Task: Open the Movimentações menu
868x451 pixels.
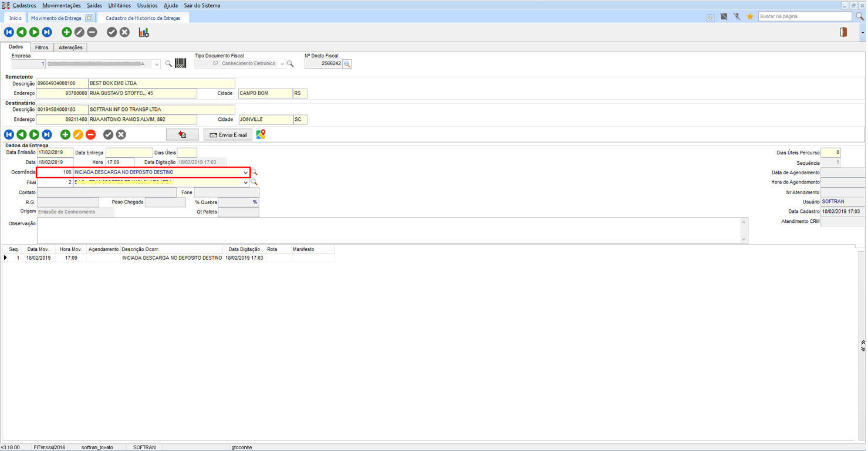Action: click(x=62, y=5)
